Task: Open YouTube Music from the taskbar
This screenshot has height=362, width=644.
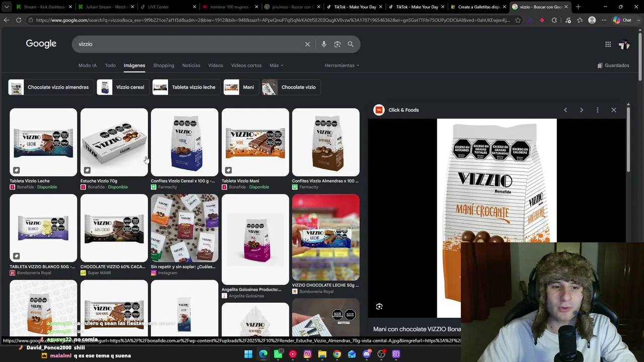Action: pos(292,354)
